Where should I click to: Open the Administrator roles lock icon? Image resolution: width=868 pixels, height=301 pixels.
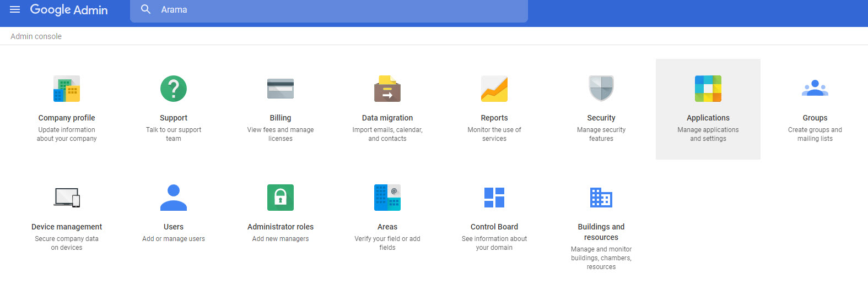[x=281, y=198]
